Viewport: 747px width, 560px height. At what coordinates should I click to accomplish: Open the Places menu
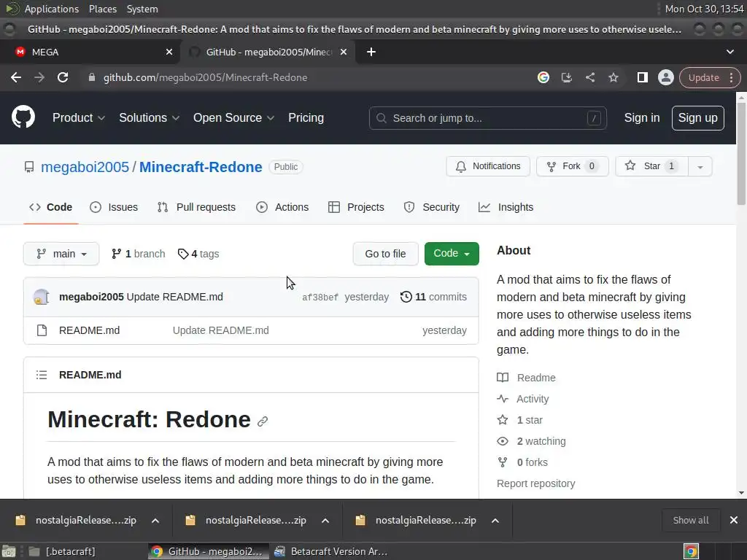click(x=102, y=9)
